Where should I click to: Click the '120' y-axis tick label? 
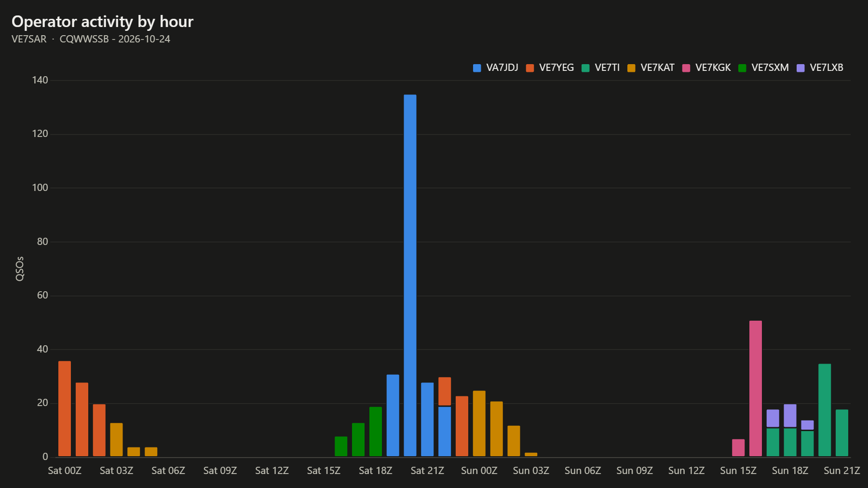tap(40, 134)
